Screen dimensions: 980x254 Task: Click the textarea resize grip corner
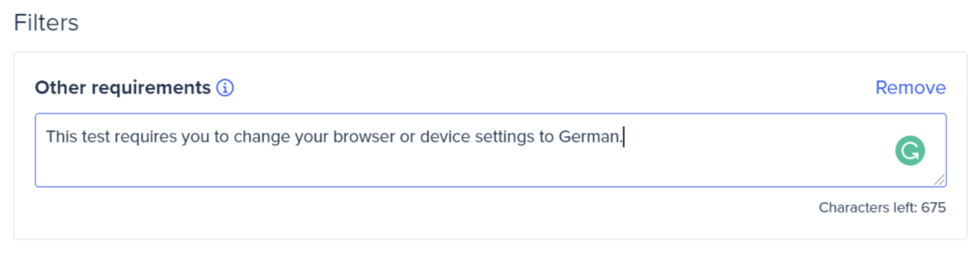939,180
